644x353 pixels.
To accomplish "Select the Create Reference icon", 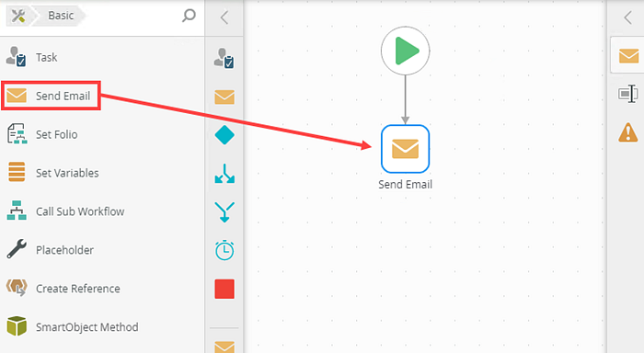I will pos(17,288).
